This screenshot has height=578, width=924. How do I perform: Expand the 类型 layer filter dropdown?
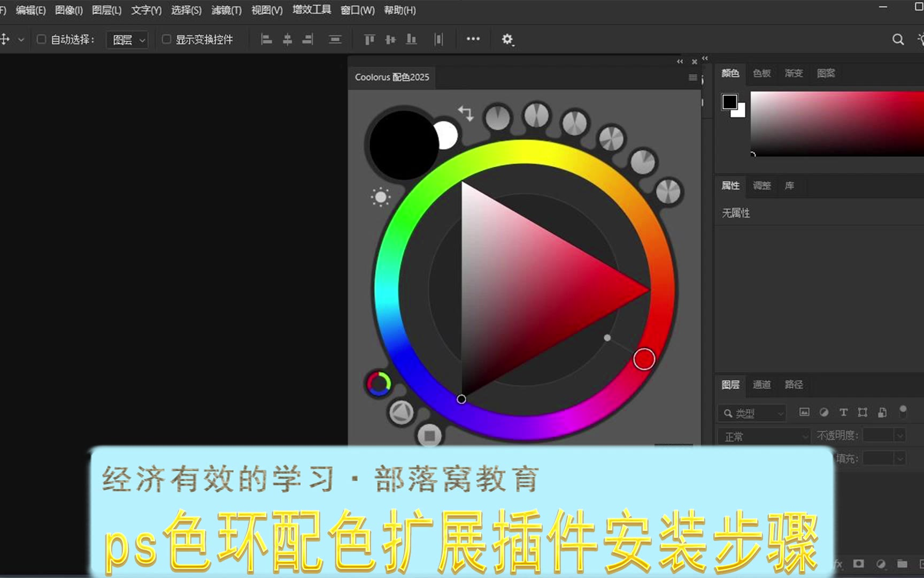pos(752,413)
